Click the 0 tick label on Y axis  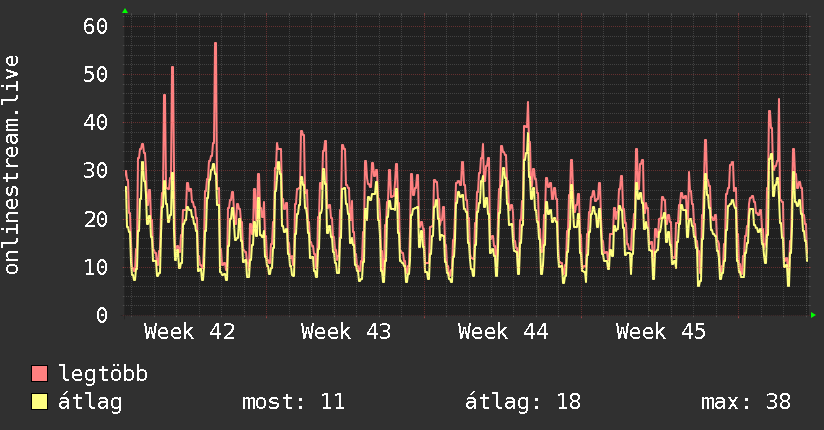(101, 315)
